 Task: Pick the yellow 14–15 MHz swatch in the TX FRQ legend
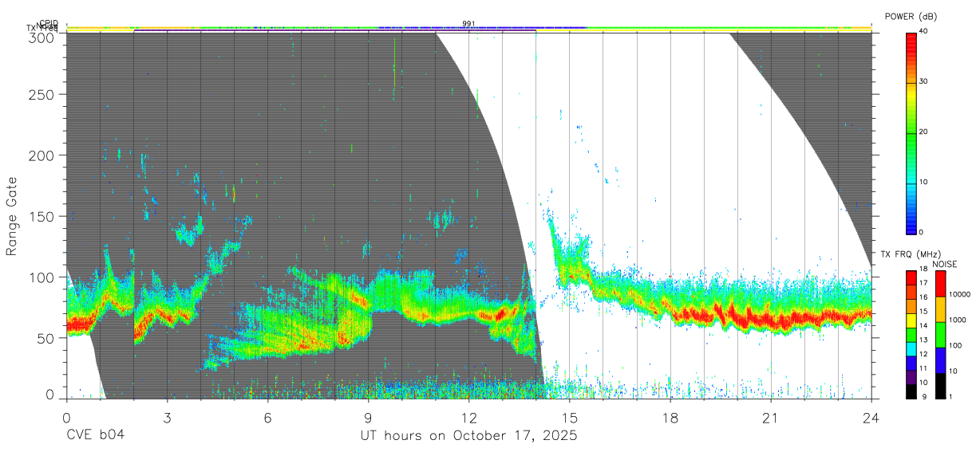(x=911, y=320)
